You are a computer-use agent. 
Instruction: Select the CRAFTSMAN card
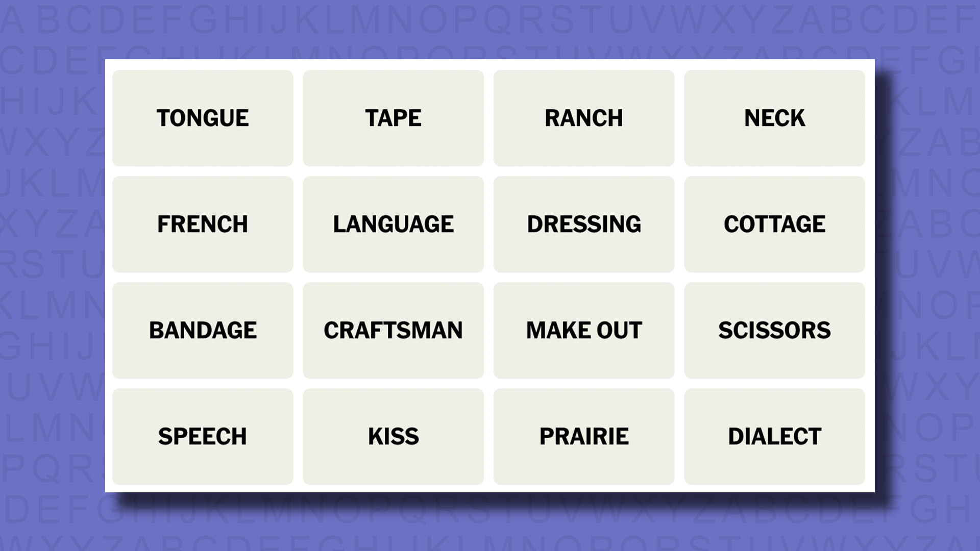pos(394,330)
